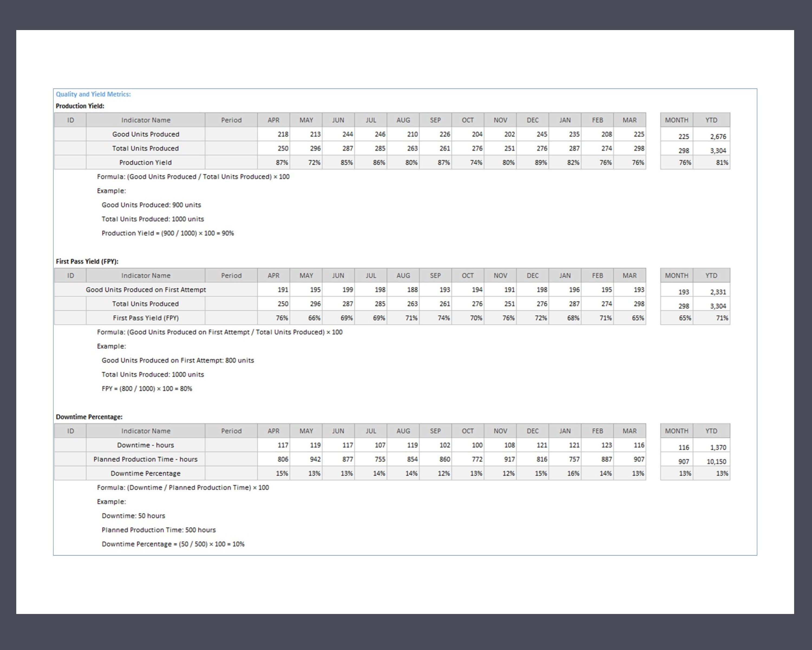812x650 pixels.
Task: Select the 10,150 YTD Planned Production Time total
Action: [x=716, y=461]
